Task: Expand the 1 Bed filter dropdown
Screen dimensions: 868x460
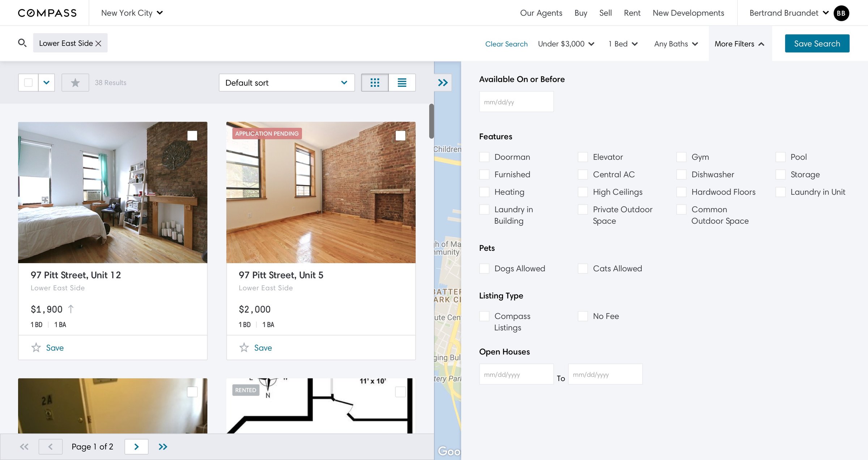Action: 623,44
